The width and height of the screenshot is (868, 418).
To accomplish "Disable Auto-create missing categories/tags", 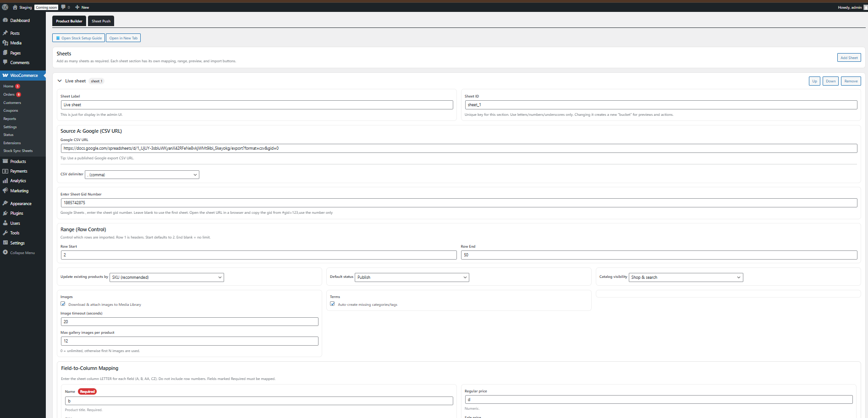I will pos(332,304).
